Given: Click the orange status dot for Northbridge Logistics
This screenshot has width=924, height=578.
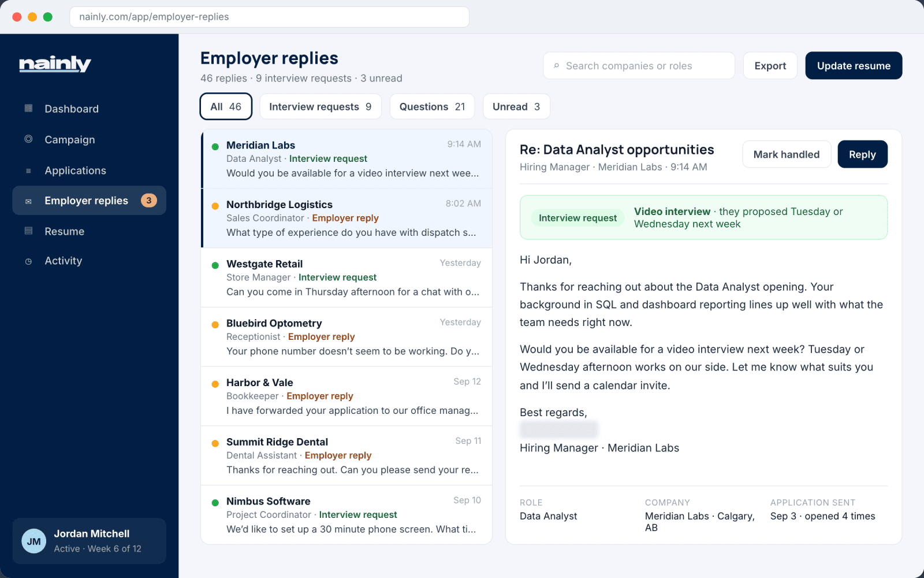Looking at the screenshot, I should pos(215,206).
